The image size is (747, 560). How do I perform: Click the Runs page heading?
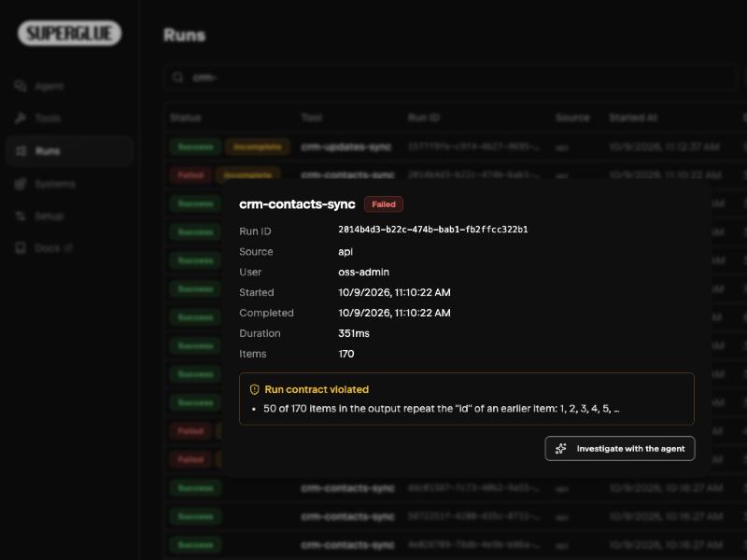click(184, 35)
